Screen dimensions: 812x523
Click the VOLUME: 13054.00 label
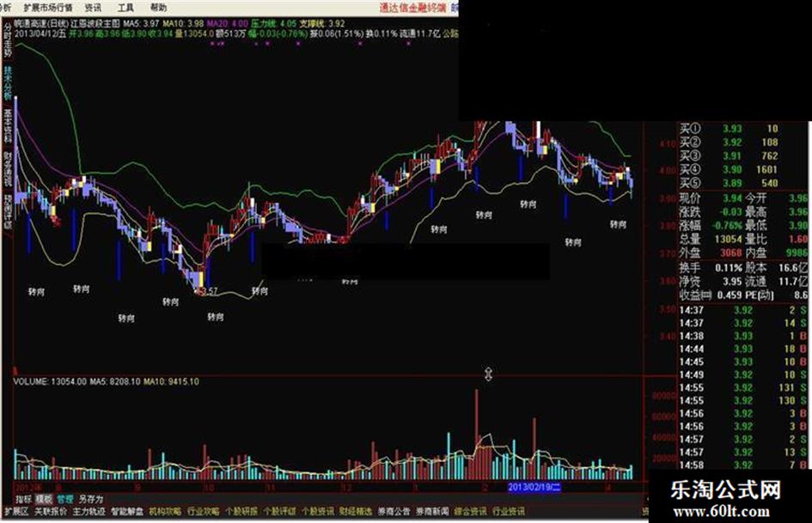click(50, 381)
